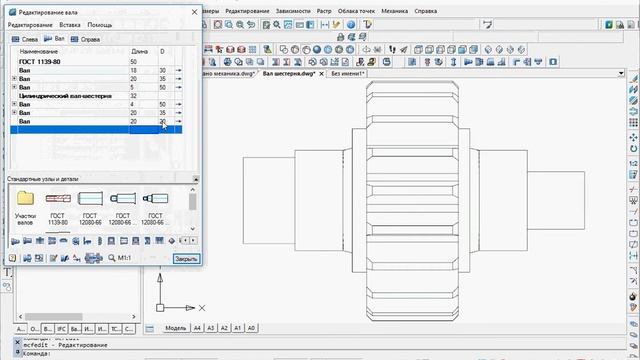Click the arrow button in the Вал row with length 5
The image size is (640, 360).
click(178, 87)
